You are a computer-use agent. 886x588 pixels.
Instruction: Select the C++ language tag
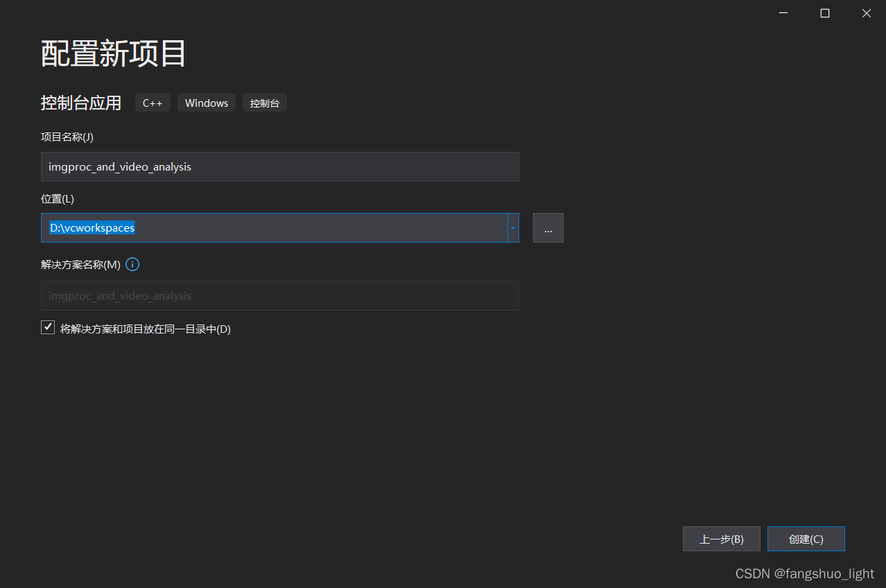153,102
